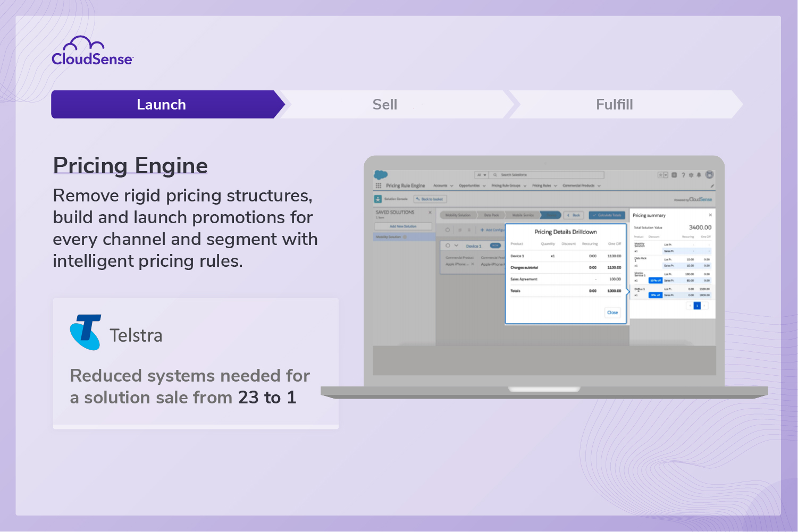Click the user avatar in the header
This screenshot has width=798, height=532.
pyautogui.click(x=709, y=175)
